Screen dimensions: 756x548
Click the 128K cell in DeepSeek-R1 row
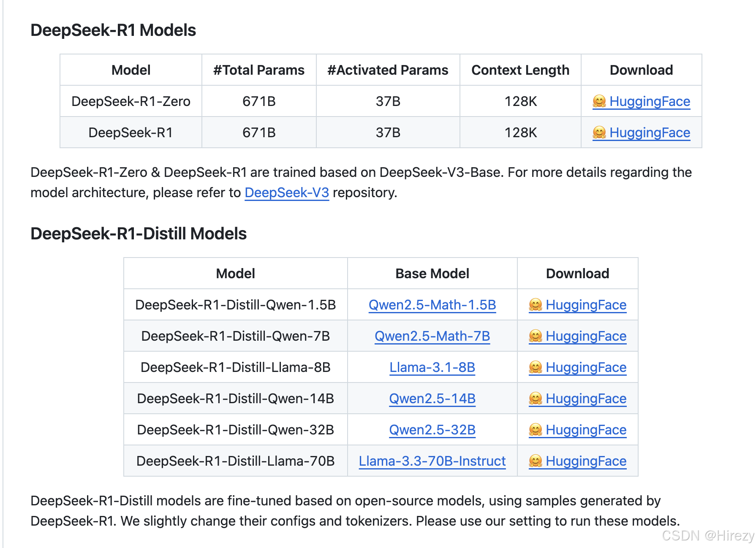(520, 133)
